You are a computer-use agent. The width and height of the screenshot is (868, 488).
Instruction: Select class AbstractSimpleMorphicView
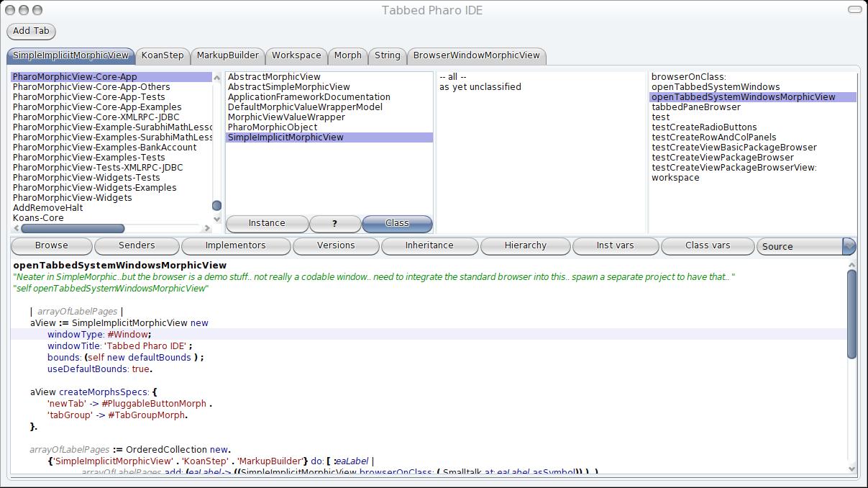point(329,87)
